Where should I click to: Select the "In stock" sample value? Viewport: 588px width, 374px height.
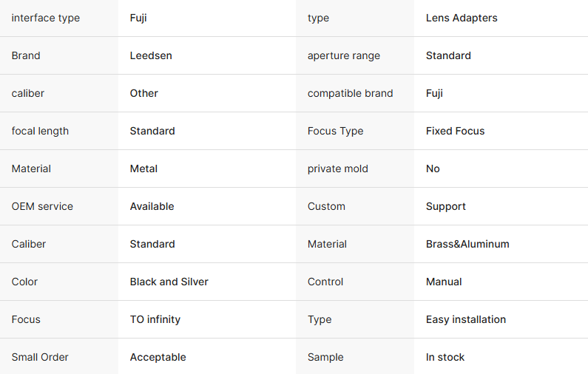click(445, 357)
